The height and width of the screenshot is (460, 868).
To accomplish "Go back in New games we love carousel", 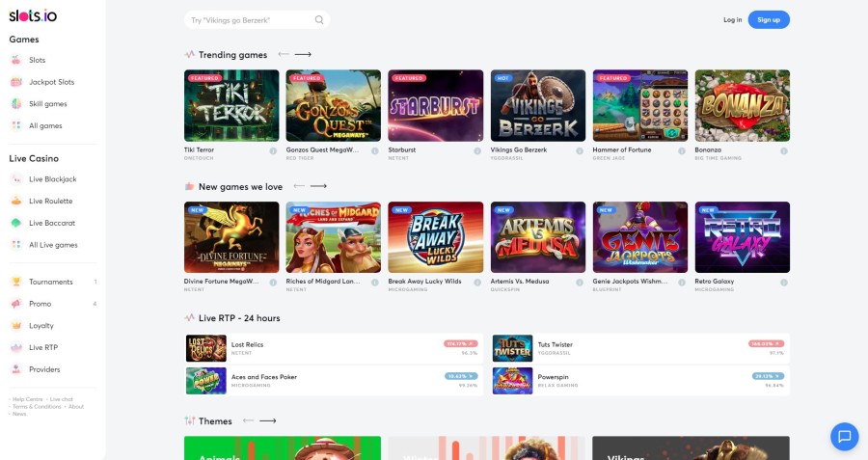I will (299, 186).
